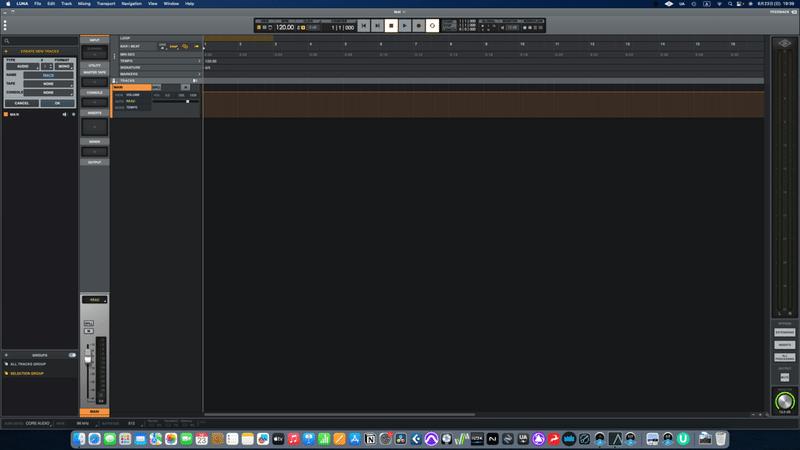Click the orange arrow icon in Bar/Beat ruler

[196, 46]
